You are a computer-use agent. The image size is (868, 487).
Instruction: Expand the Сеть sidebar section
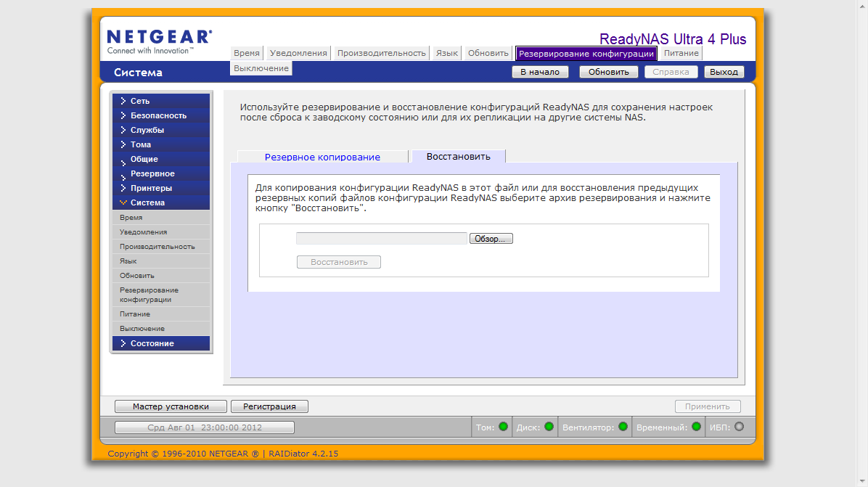coord(161,101)
